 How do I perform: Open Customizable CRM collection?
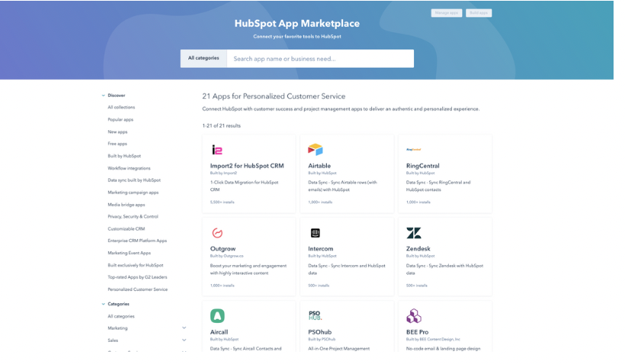(127, 229)
